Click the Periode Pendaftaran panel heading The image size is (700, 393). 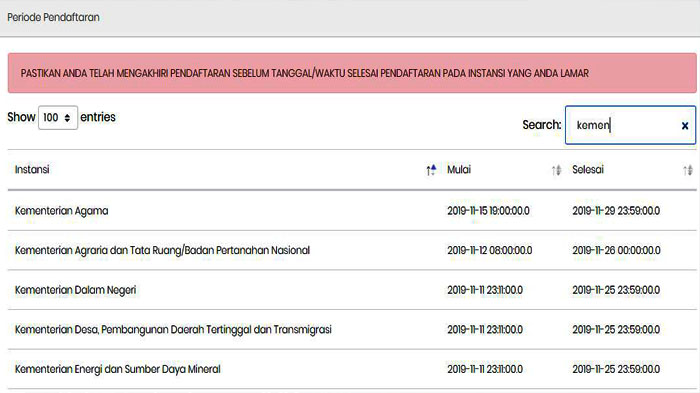pyautogui.click(x=53, y=17)
